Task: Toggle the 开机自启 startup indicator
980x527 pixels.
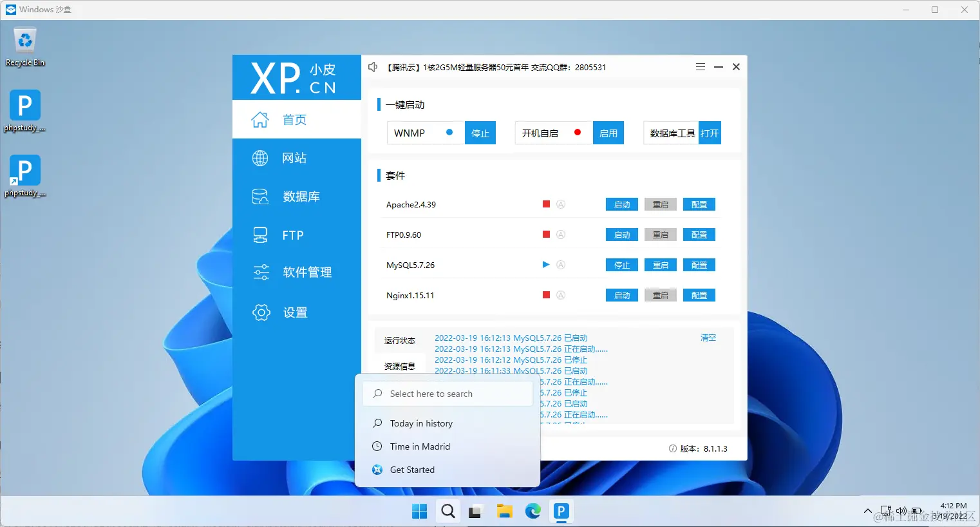Action: [x=578, y=131]
